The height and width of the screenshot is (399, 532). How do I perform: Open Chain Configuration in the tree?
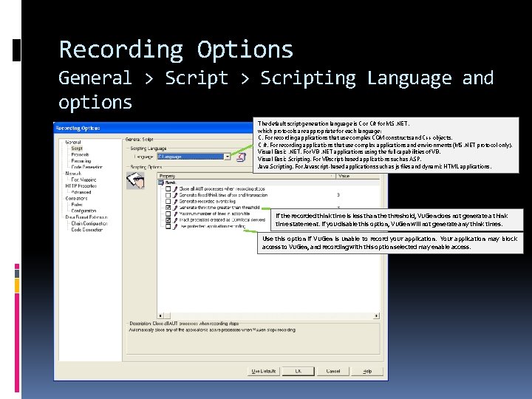click(x=89, y=223)
